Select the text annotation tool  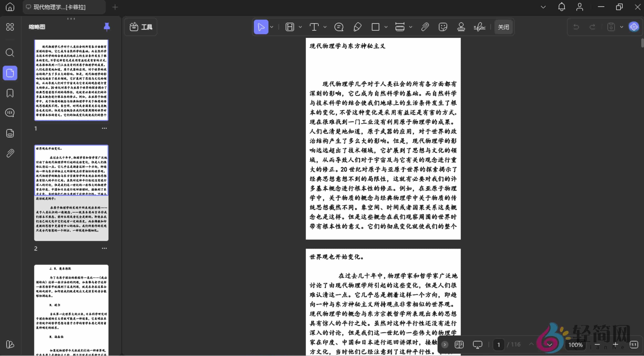(314, 27)
